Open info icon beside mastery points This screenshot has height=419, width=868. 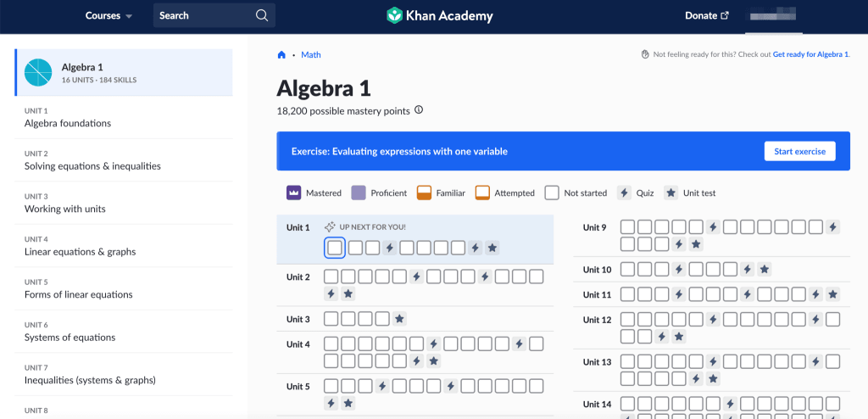[419, 110]
